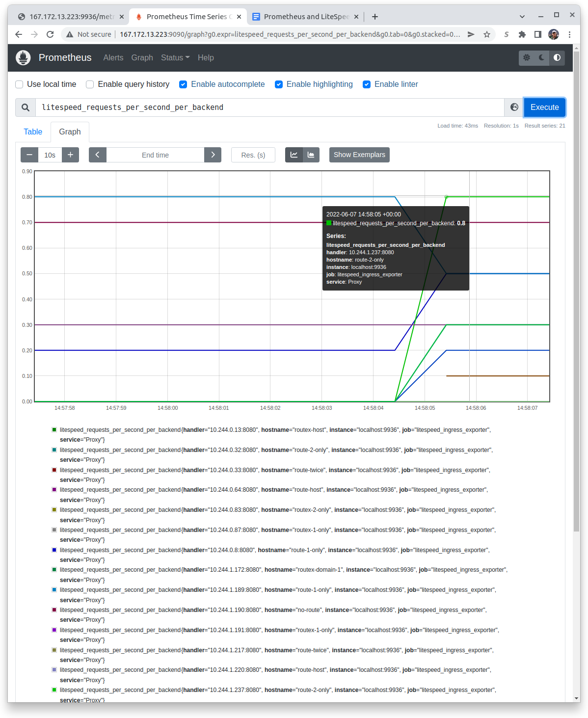This screenshot has width=588, height=718.
Task: Toggle Use local time checkbox
Action: [19, 84]
